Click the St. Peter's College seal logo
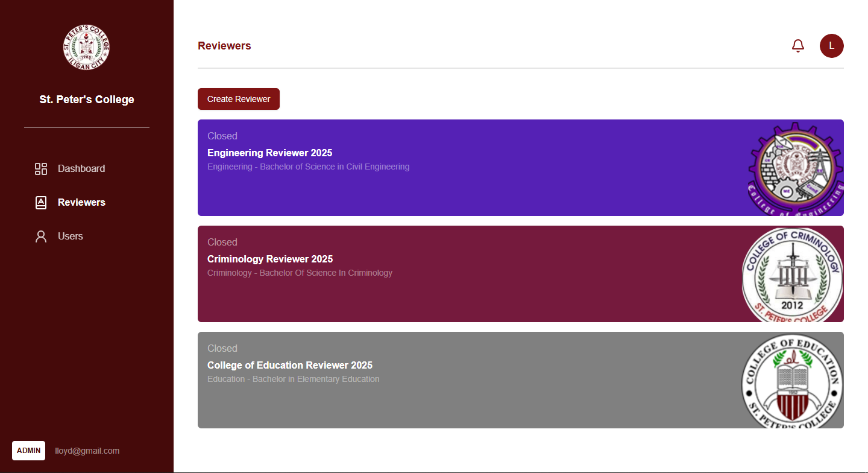 87,46
